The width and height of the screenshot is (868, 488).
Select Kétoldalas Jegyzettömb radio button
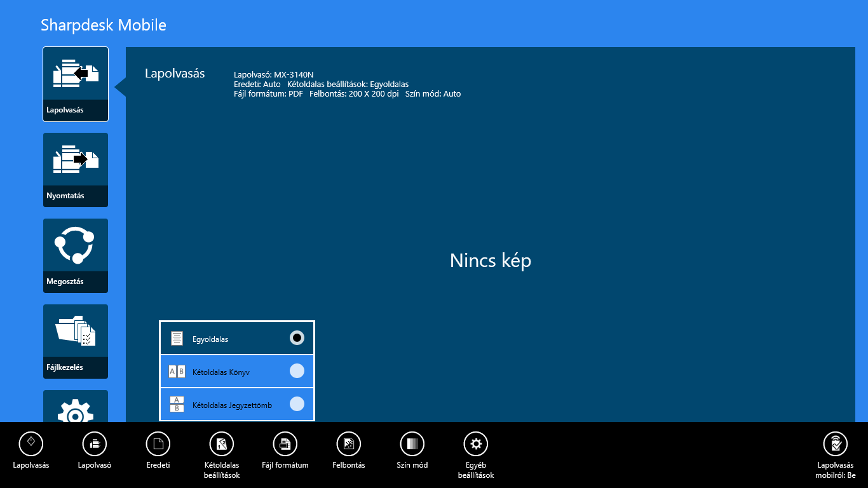coord(297,404)
